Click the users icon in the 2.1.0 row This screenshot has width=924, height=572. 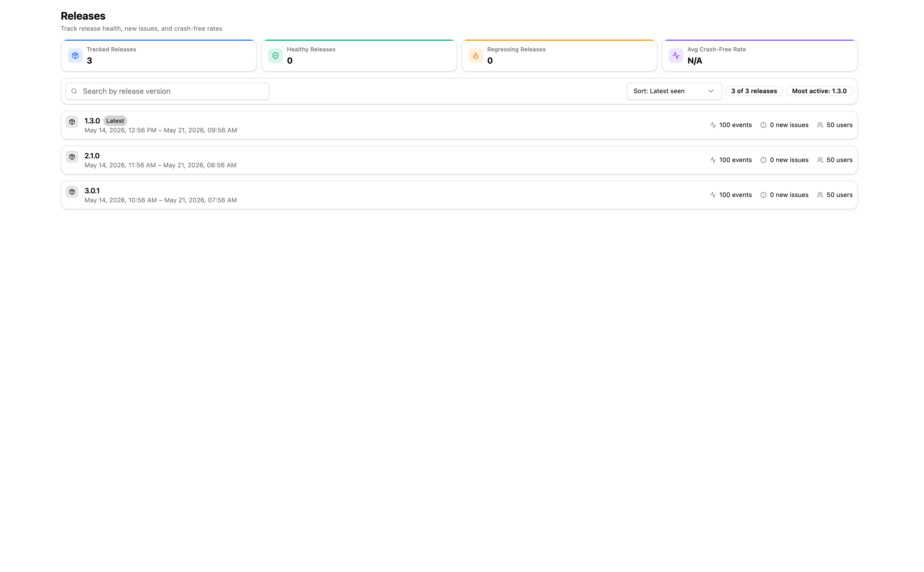820,160
